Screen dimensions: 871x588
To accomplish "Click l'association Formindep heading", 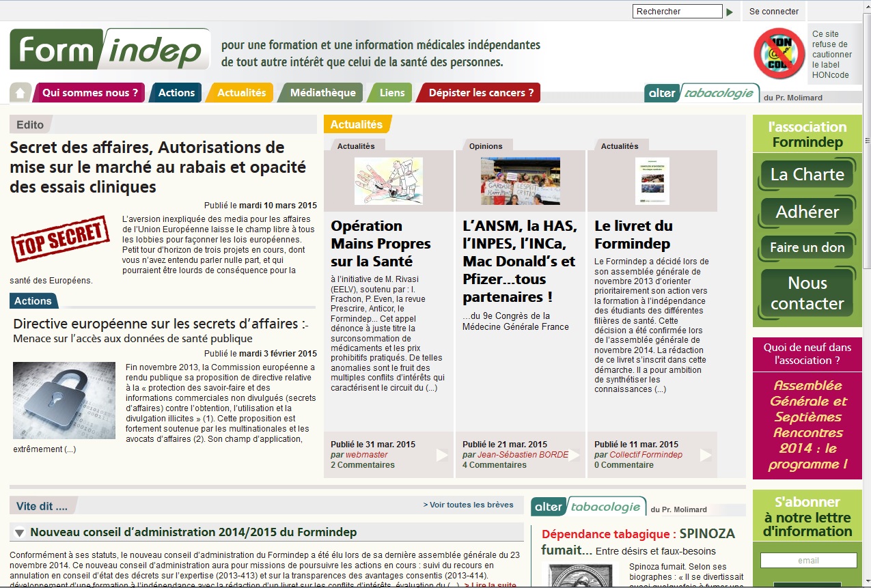I will 807,135.
